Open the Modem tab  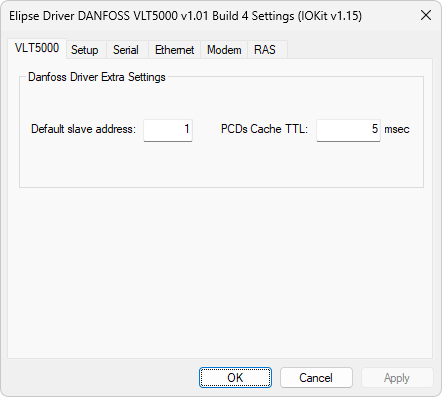coord(224,50)
